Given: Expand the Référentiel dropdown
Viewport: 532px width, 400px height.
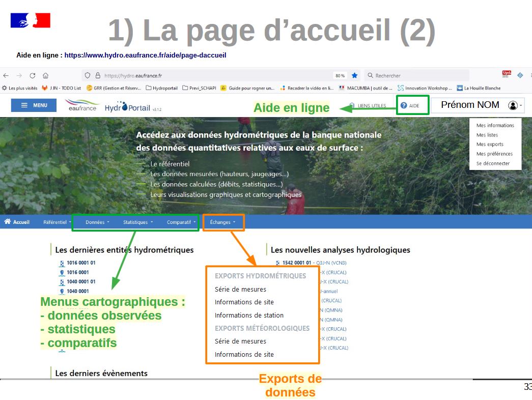Looking at the screenshot, I should point(57,222).
